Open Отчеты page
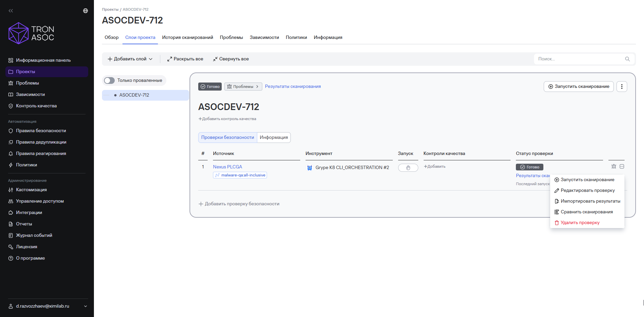This screenshot has width=644, height=317. coord(47,224)
